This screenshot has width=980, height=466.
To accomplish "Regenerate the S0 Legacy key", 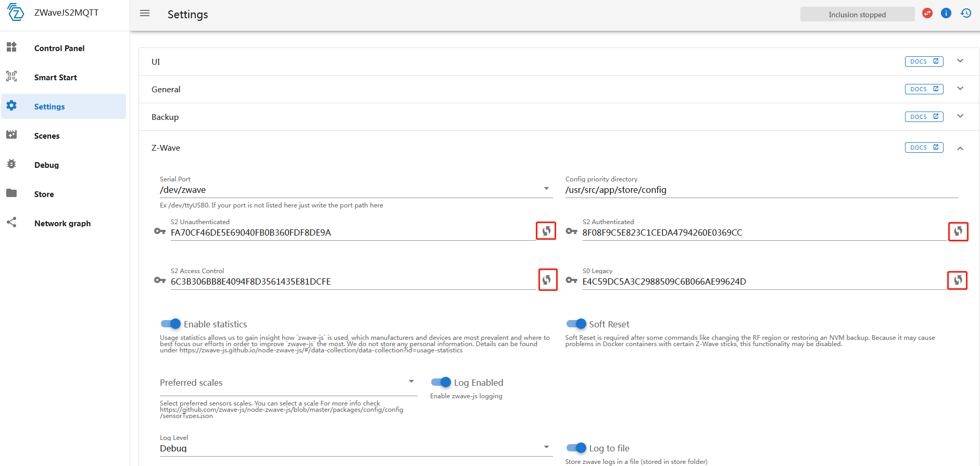I will coord(958,280).
